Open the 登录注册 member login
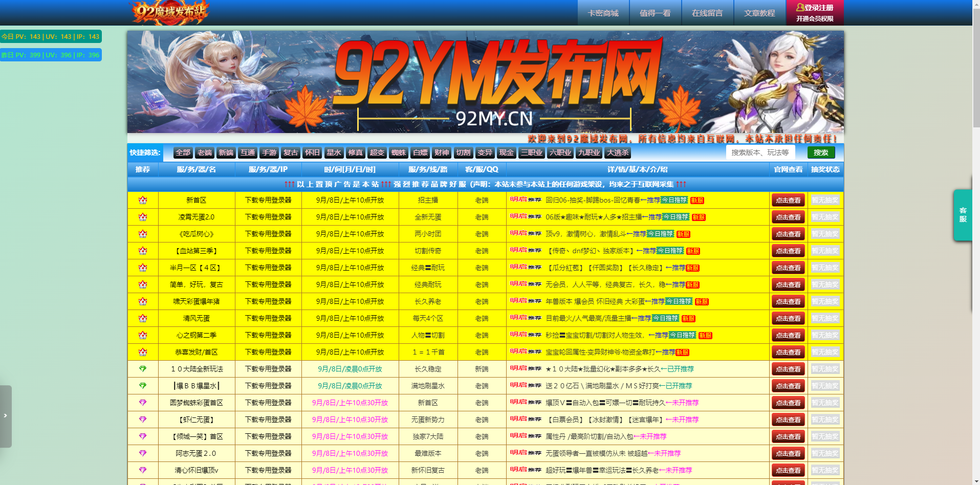This screenshot has height=485, width=980. (x=815, y=13)
